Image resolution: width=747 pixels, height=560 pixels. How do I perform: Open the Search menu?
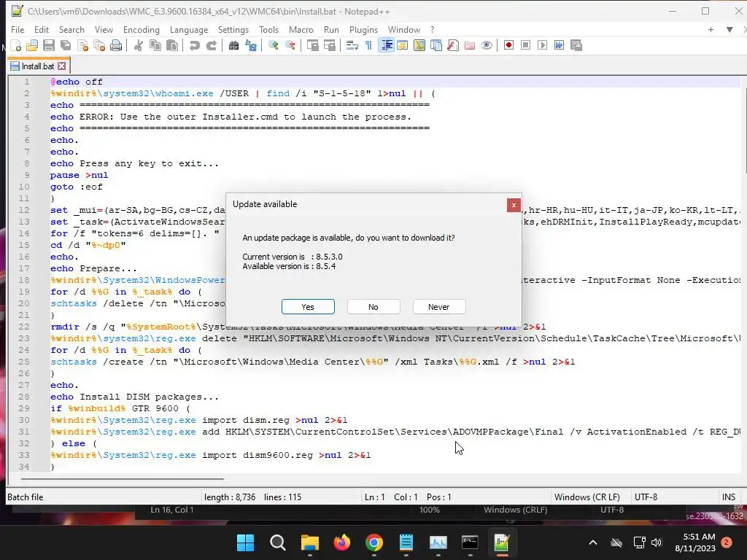point(71,29)
